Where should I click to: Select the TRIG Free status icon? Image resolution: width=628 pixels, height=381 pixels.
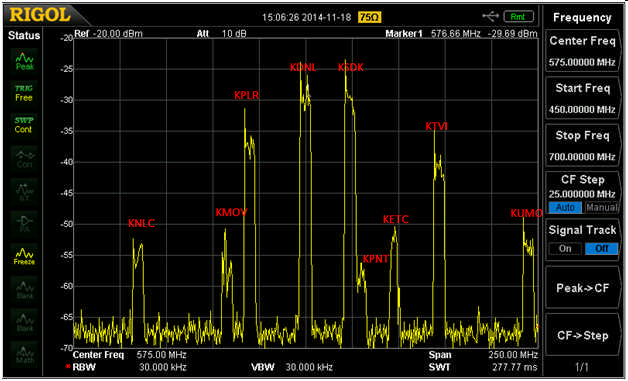(24, 93)
